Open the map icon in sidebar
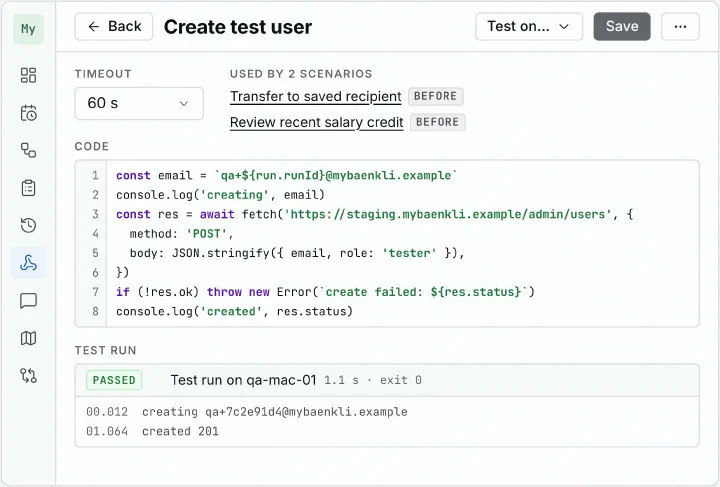 [x=28, y=338]
